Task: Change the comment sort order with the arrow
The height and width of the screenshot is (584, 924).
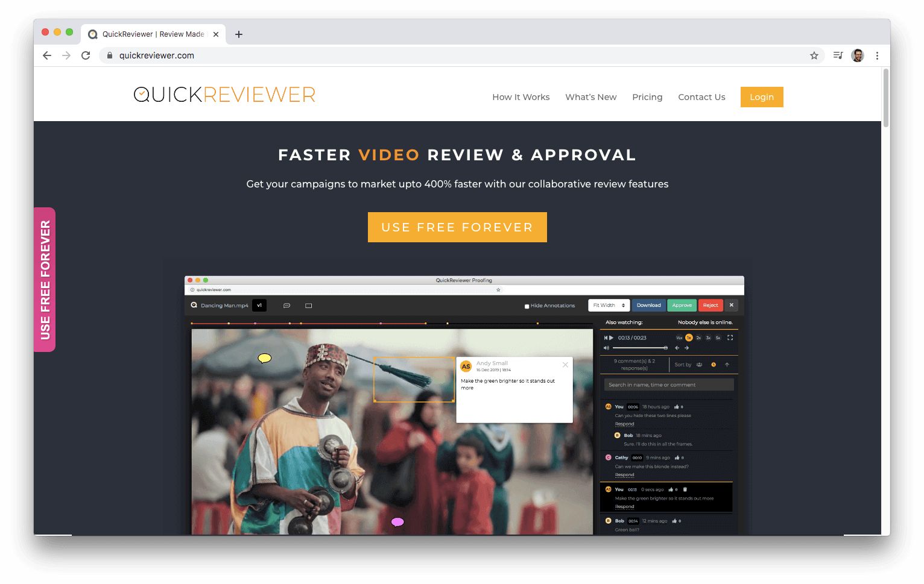Action: [x=727, y=365]
